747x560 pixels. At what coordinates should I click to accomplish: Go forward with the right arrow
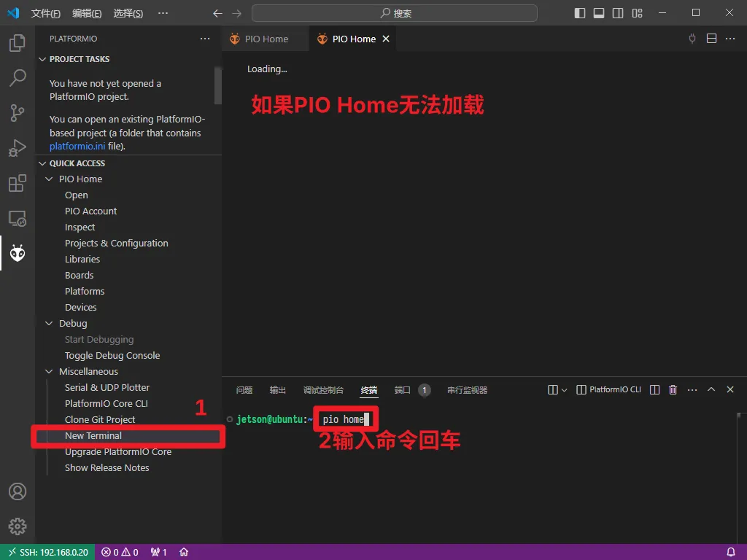click(x=237, y=13)
